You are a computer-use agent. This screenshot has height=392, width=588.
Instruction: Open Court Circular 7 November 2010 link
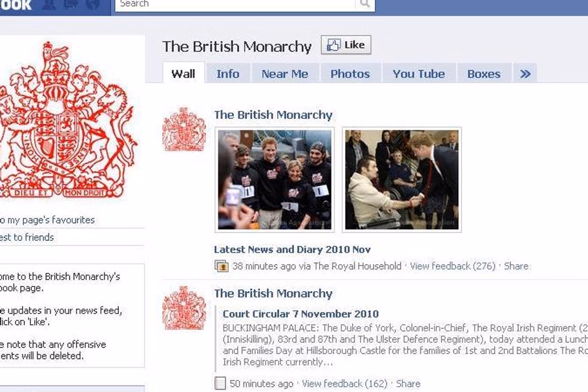(300, 314)
